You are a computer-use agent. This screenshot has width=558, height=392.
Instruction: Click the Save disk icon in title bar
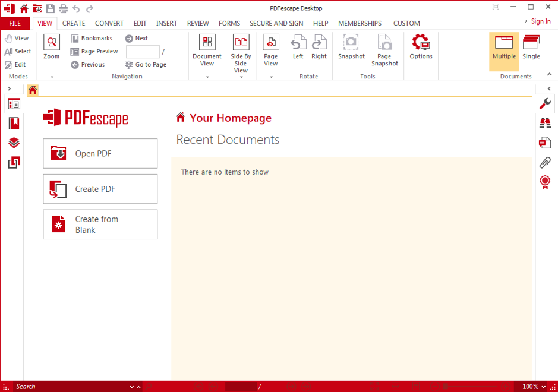[x=51, y=8]
